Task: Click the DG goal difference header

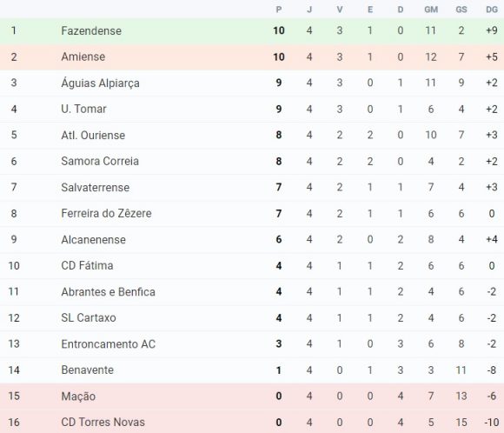Action: tap(492, 10)
